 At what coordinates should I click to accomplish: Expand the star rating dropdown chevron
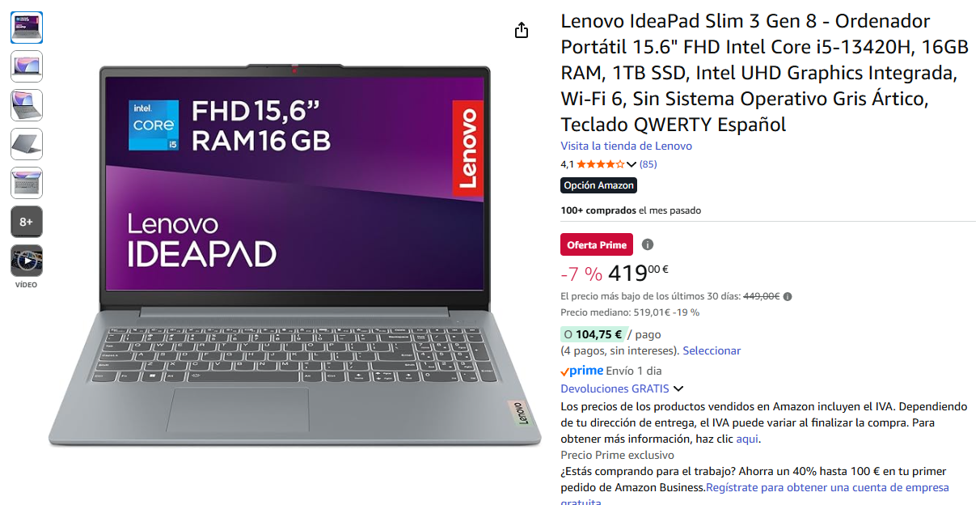(x=632, y=164)
